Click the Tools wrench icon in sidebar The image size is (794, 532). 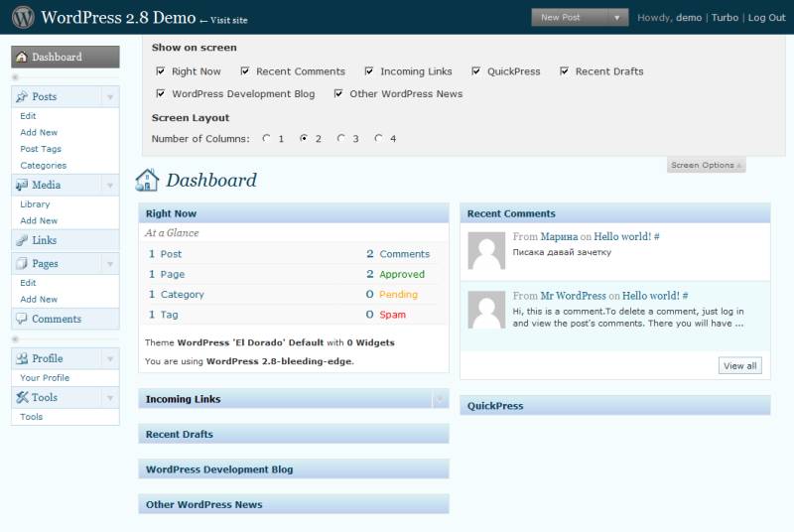(22, 397)
